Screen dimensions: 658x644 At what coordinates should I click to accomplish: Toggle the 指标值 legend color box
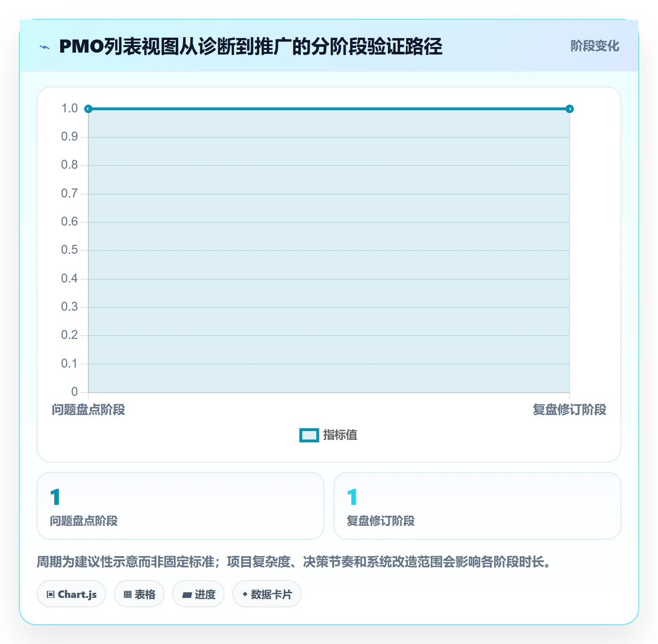click(309, 435)
